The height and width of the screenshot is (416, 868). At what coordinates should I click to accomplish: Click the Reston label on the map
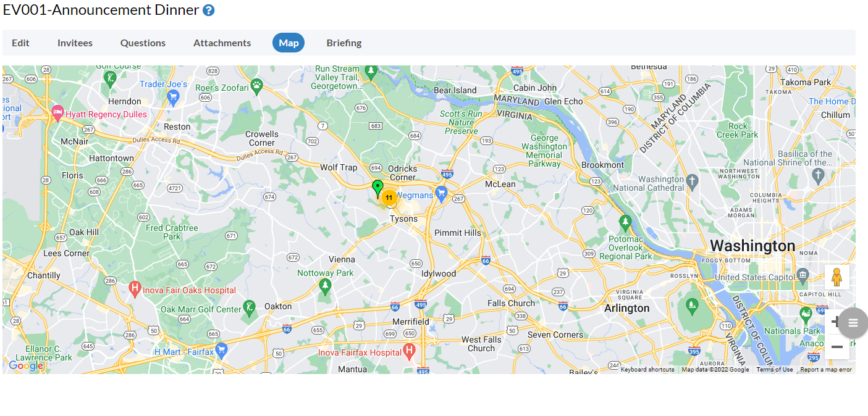coord(177,127)
